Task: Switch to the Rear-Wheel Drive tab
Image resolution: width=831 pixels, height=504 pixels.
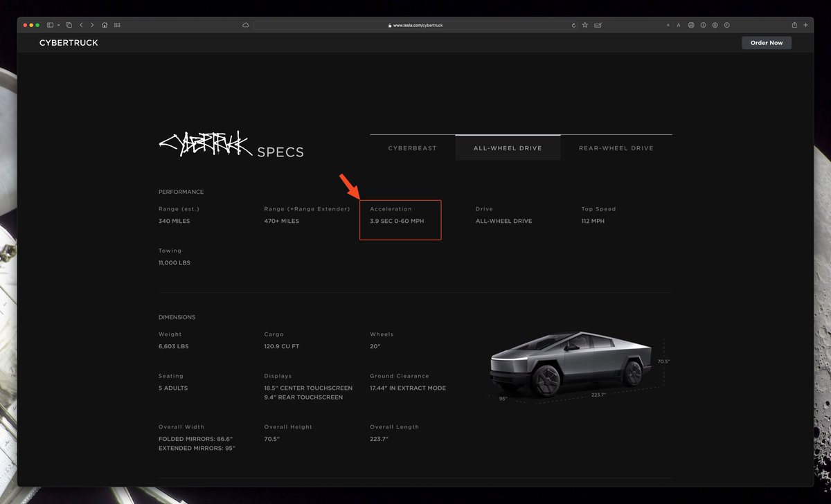Action: pyautogui.click(x=616, y=148)
